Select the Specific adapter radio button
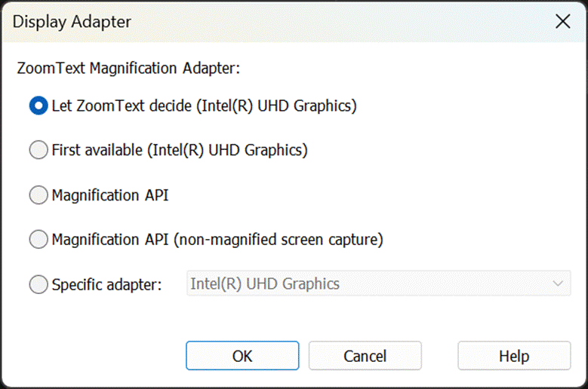 click(x=38, y=285)
